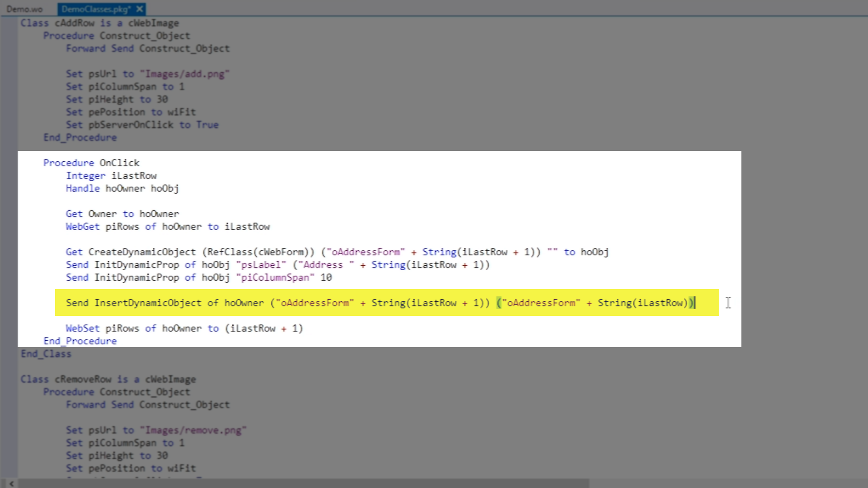Click the "psLabel" string in code

tap(261, 265)
